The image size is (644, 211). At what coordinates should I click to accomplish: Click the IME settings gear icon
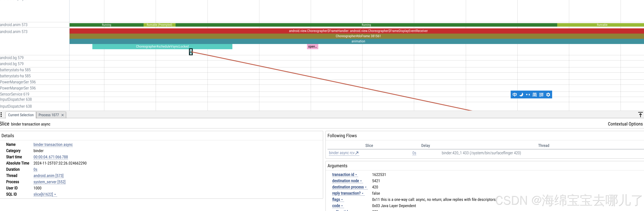coord(548,95)
